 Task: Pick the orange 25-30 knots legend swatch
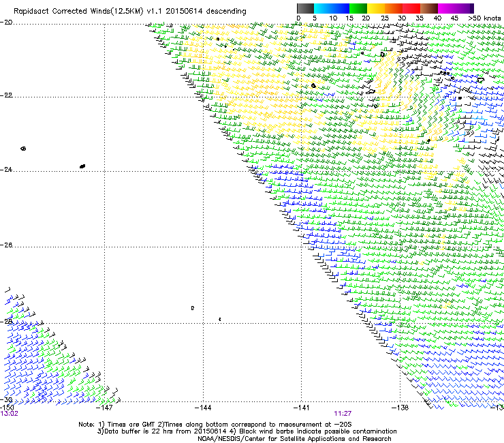[x=394, y=8]
